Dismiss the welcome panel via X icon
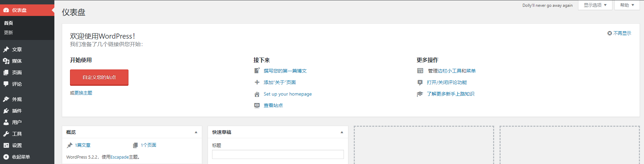Viewport: 644px width, 164px height. [x=610, y=33]
